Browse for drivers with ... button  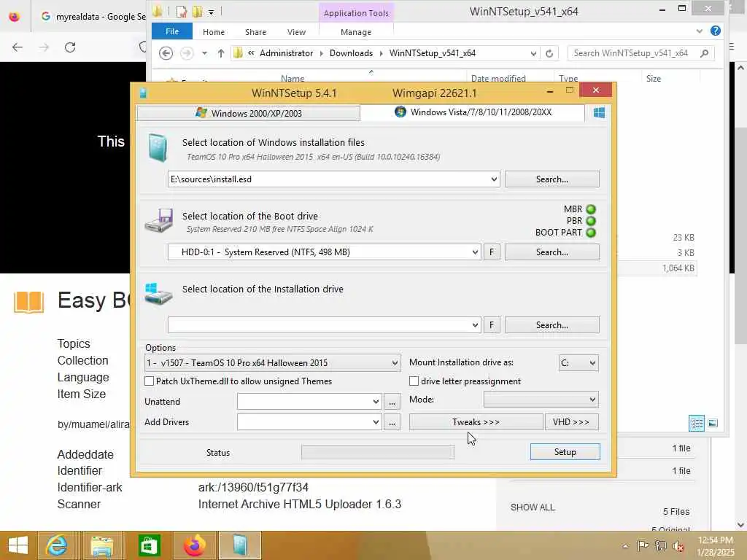pyautogui.click(x=392, y=422)
